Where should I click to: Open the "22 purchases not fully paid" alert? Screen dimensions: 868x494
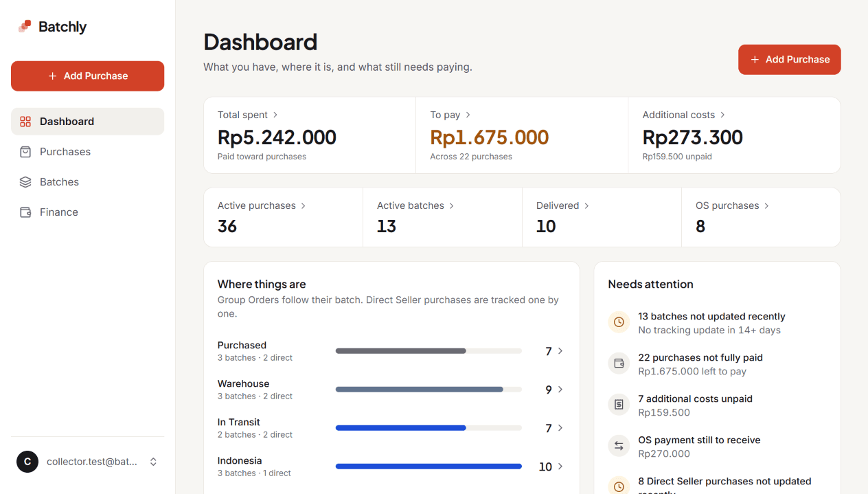coord(717,364)
